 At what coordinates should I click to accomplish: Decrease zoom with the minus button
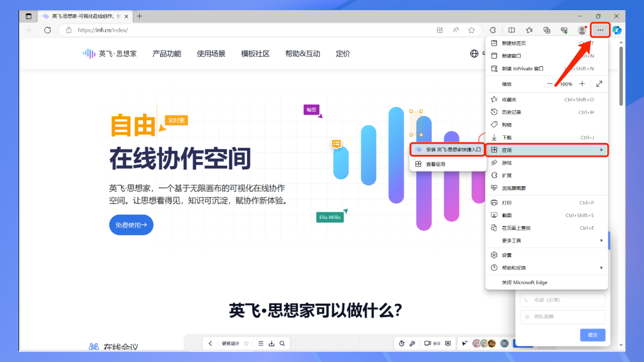pyautogui.click(x=550, y=84)
